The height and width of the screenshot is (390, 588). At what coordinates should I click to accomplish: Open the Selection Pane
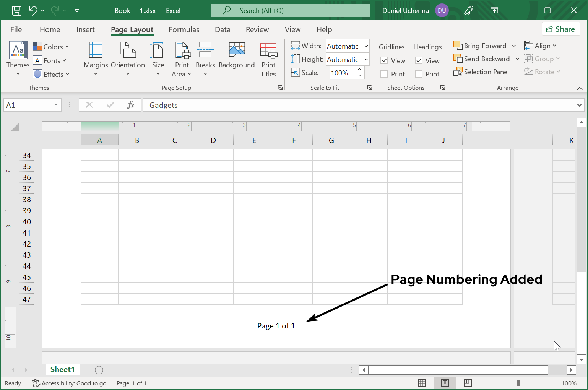481,71
